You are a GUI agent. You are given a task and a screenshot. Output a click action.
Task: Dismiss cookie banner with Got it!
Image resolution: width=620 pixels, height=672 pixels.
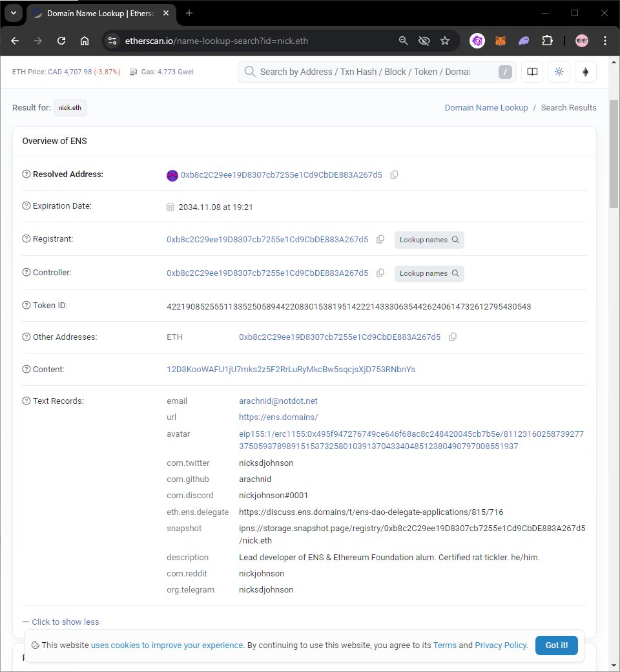pyautogui.click(x=556, y=646)
